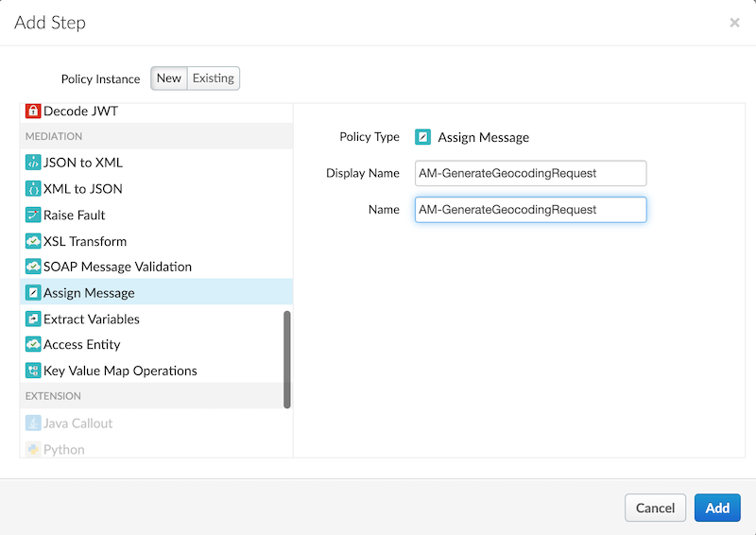Screen dimensions: 756x535
Task: Choose Extract Variables policy label
Action: point(92,319)
